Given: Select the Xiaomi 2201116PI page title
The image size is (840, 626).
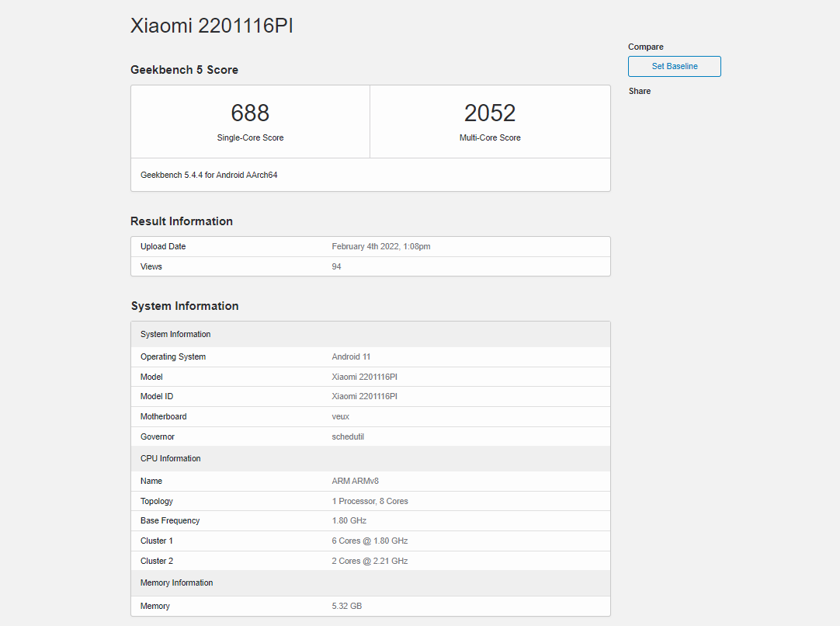Looking at the screenshot, I should [212, 26].
